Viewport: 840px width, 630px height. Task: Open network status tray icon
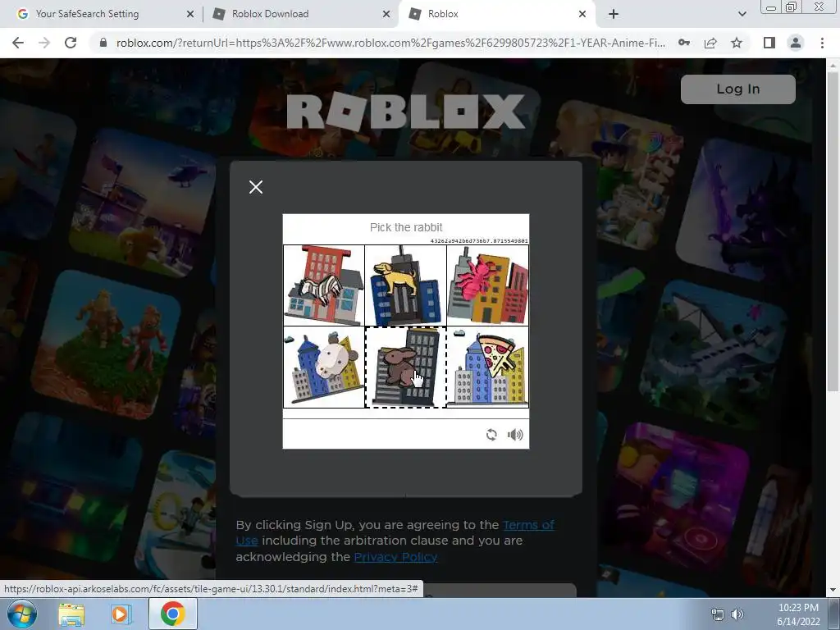point(717,614)
